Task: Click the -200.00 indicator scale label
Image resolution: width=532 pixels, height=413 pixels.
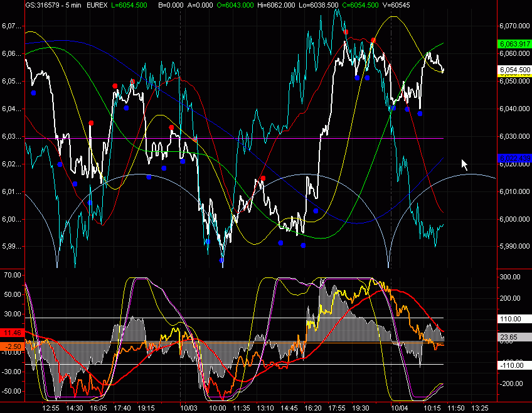Action: (510, 383)
